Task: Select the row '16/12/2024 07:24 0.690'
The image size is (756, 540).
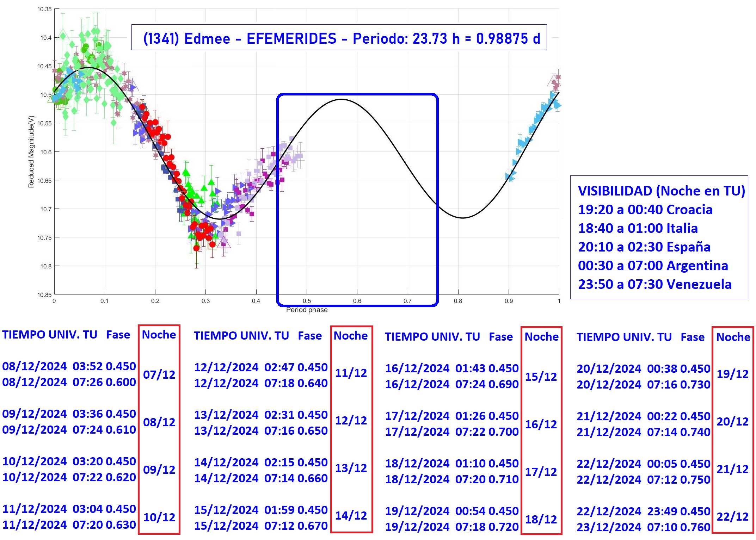Action: pyautogui.click(x=452, y=384)
